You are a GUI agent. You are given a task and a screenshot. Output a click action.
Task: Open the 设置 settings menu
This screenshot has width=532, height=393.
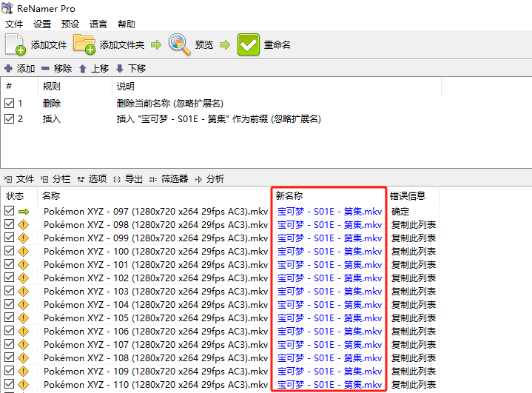pyautogui.click(x=42, y=24)
